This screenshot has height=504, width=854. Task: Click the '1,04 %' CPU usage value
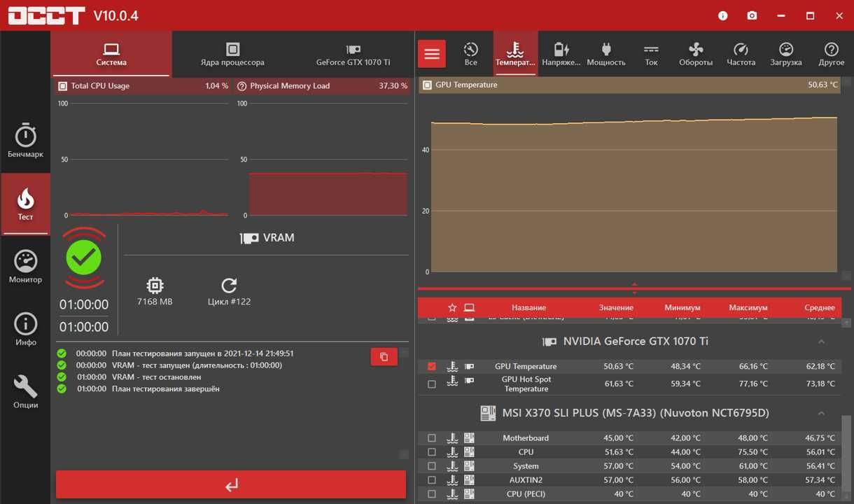tap(216, 86)
